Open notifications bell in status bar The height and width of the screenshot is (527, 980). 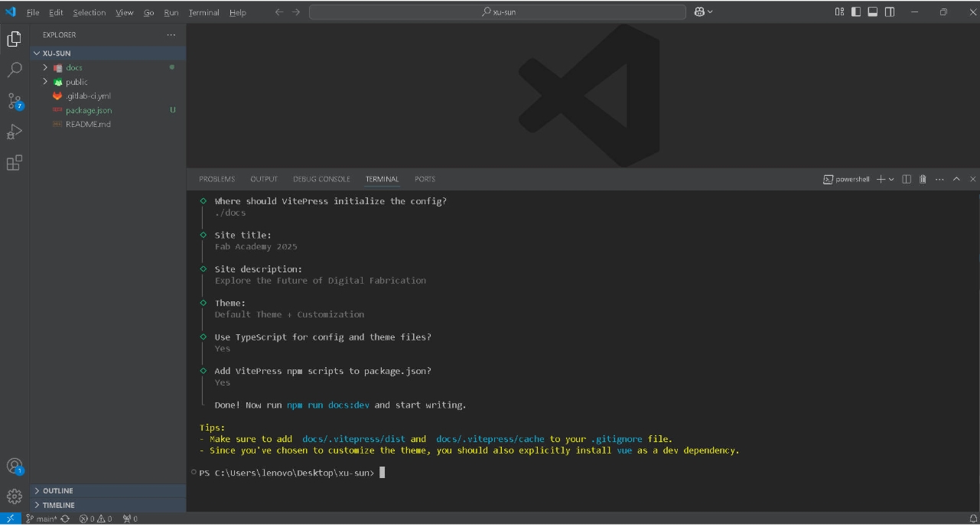pos(972,519)
